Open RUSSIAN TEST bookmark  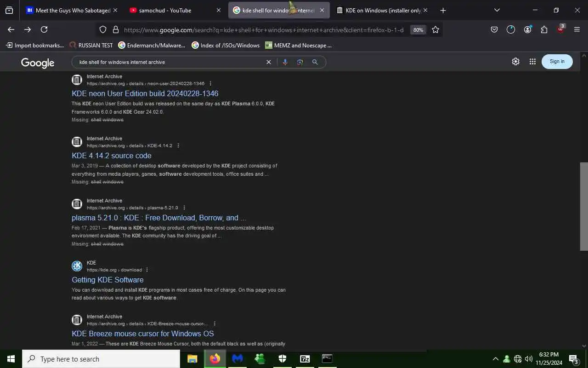(x=91, y=45)
